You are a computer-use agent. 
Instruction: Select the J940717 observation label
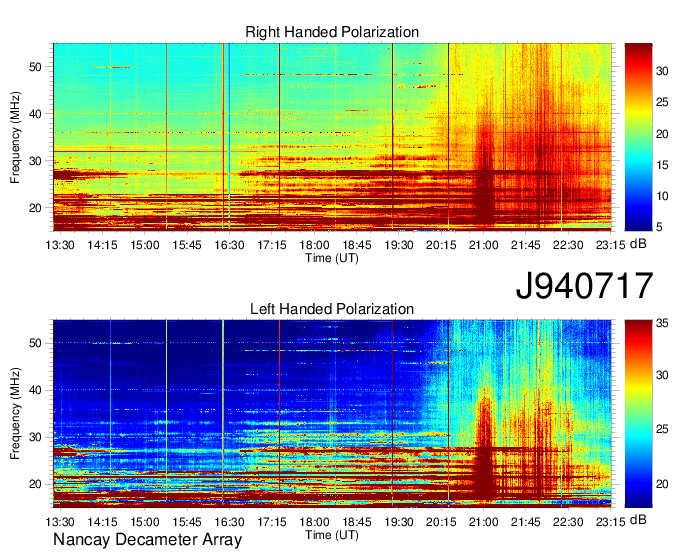584,286
